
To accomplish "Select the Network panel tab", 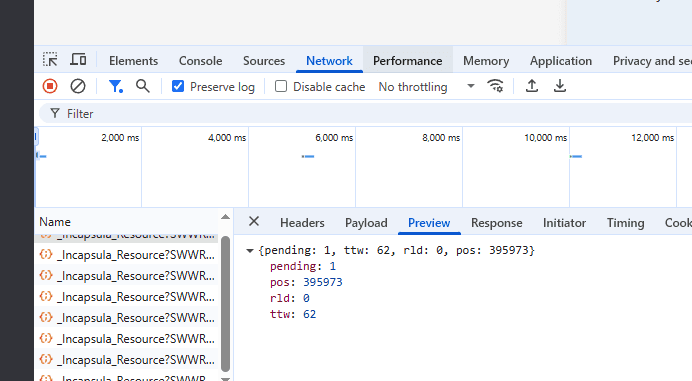I will 329,61.
